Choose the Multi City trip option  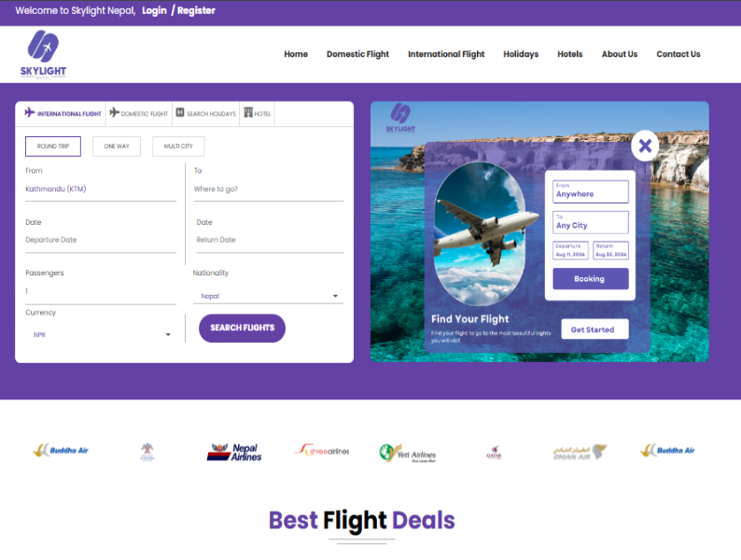[178, 146]
